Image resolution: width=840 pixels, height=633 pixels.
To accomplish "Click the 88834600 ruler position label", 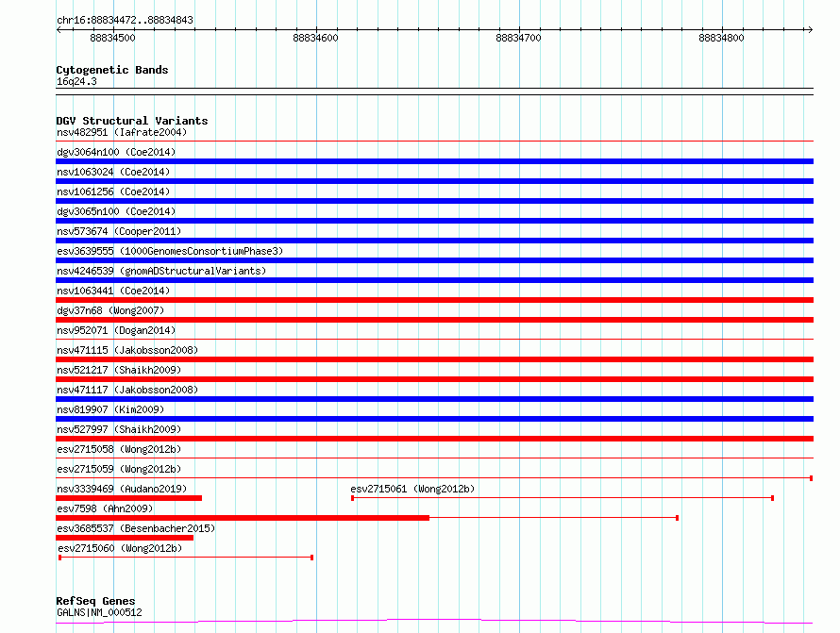I will click(315, 38).
